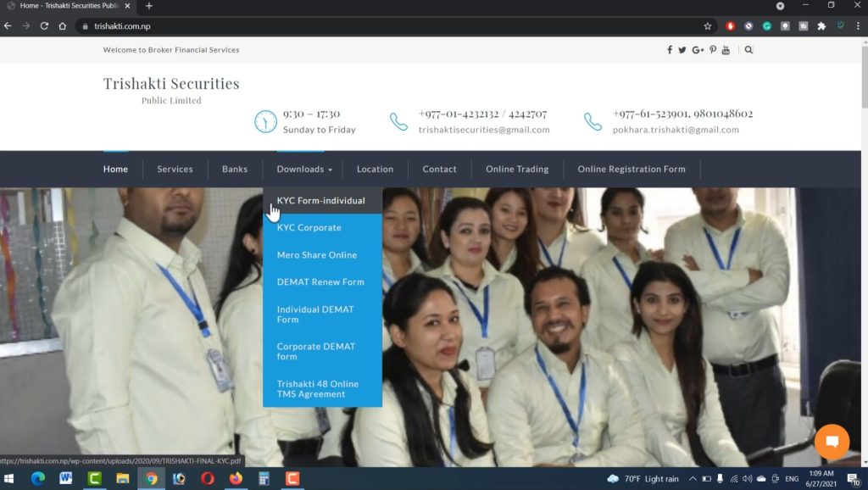Open Calculator from taskbar
Viewport: 868px width, 490px height.
click(264, 478)
